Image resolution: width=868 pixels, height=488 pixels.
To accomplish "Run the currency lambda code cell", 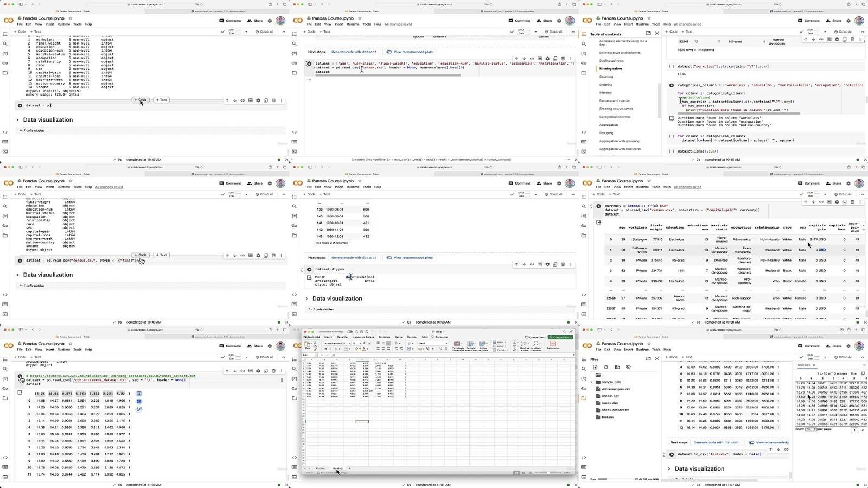I will (599, 206).
